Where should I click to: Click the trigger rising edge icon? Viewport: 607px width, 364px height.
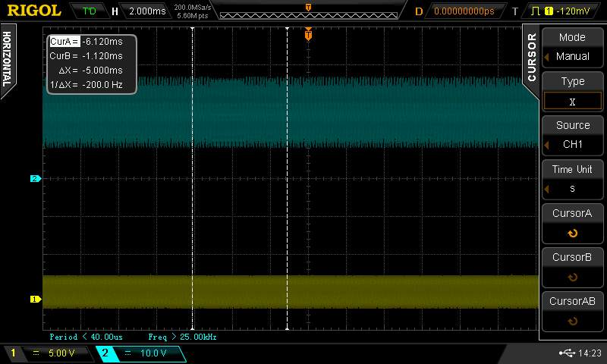(536, 11)
